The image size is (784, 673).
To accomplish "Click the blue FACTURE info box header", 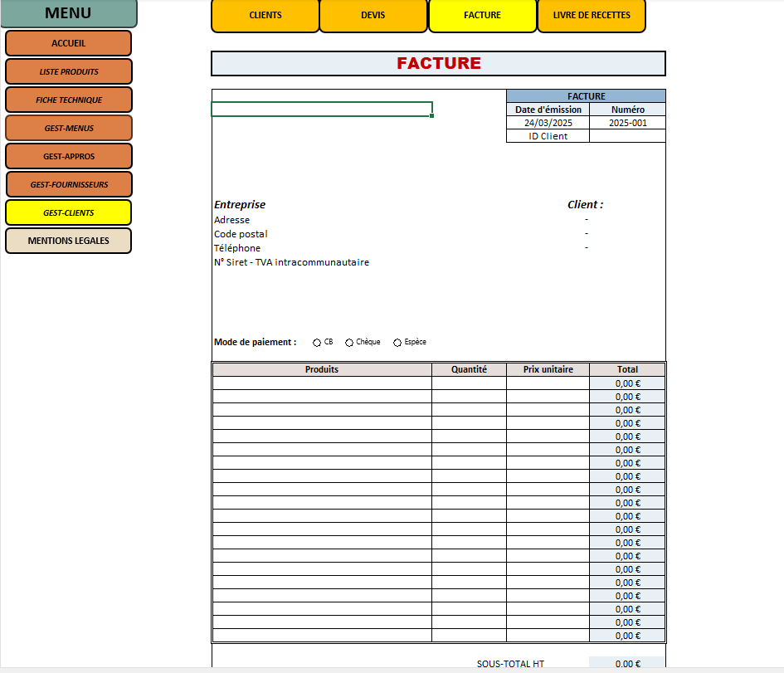I will coord(586,96).
